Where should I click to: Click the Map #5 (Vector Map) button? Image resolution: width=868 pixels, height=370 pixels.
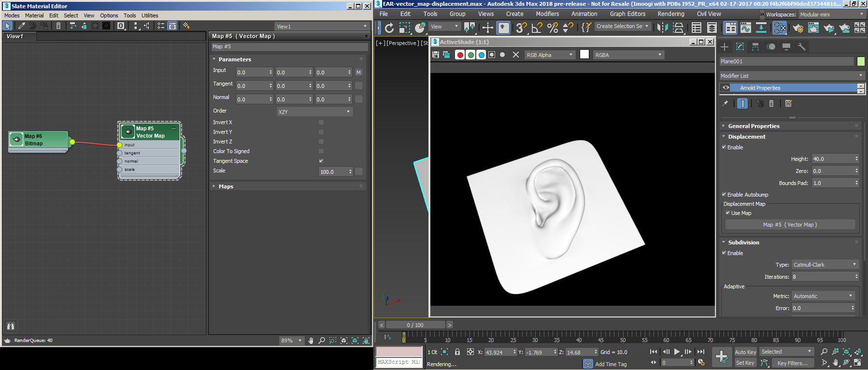790,225
